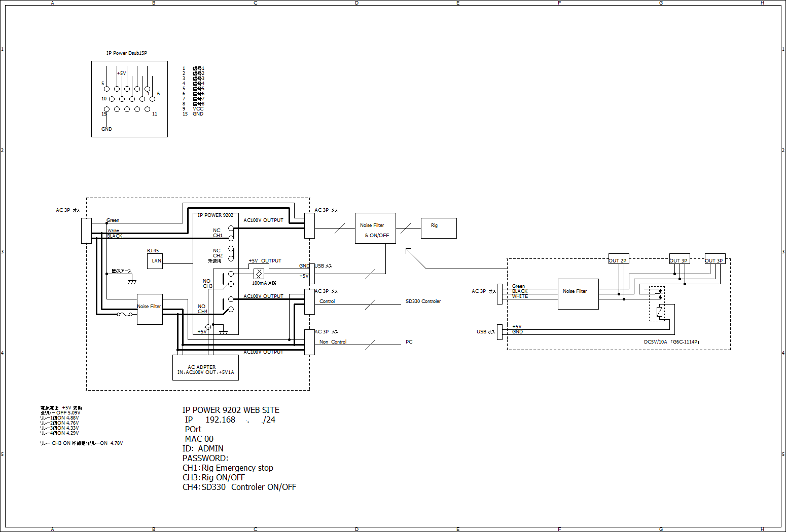Image resolution: width=786 pixels, height=532 pixels.
Task: Select the 'リレー3個ON 4.33V' note
Action: pyautogui.click(x=59, y=428)
